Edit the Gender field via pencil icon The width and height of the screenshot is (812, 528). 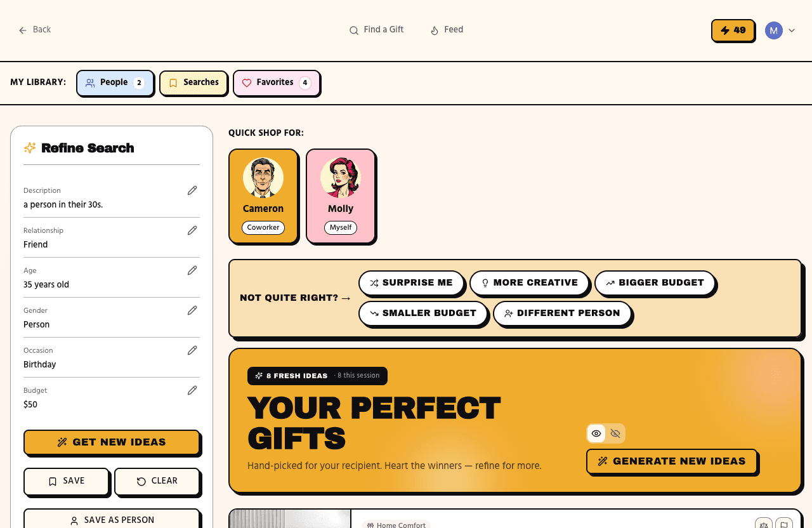192,310
